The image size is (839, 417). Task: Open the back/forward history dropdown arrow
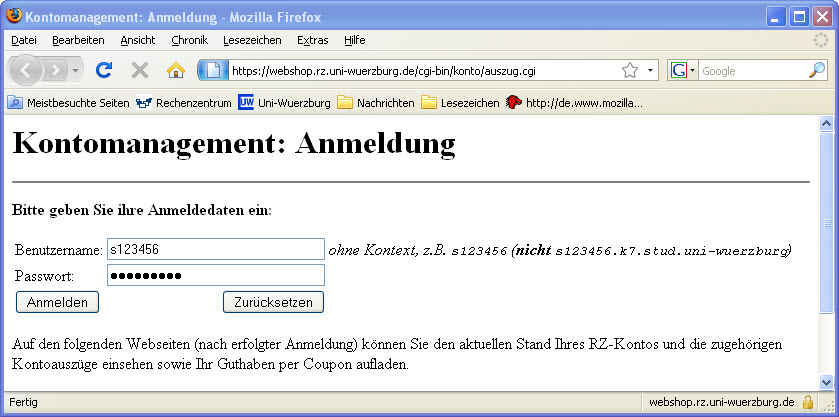pos(76,71)
